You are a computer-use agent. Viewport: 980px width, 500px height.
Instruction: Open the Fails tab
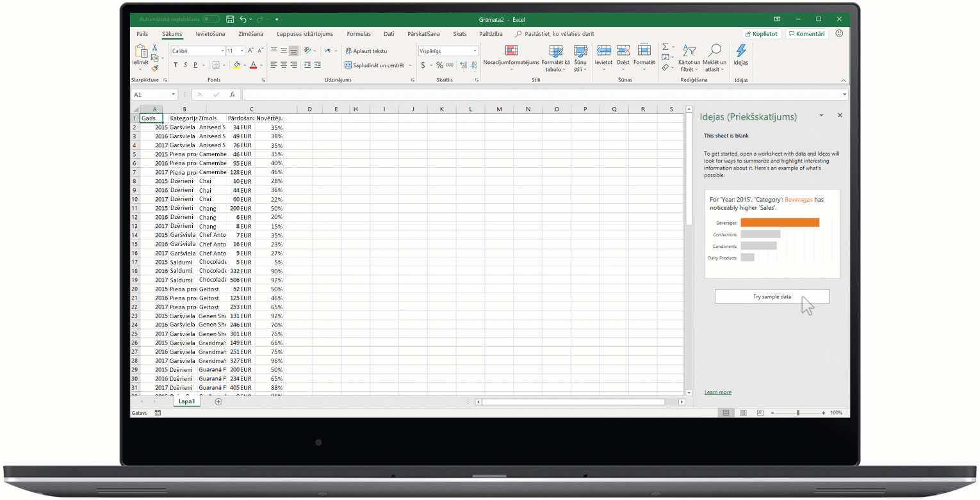tap(142, 34)
